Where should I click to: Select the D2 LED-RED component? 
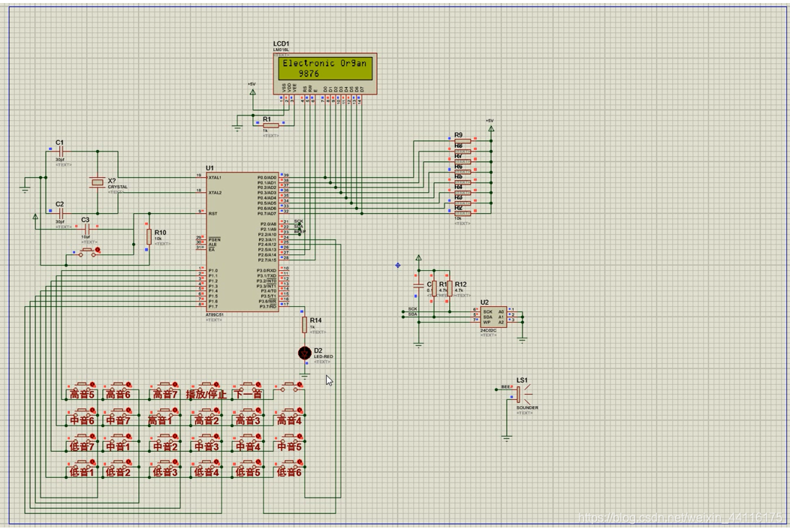304,353
